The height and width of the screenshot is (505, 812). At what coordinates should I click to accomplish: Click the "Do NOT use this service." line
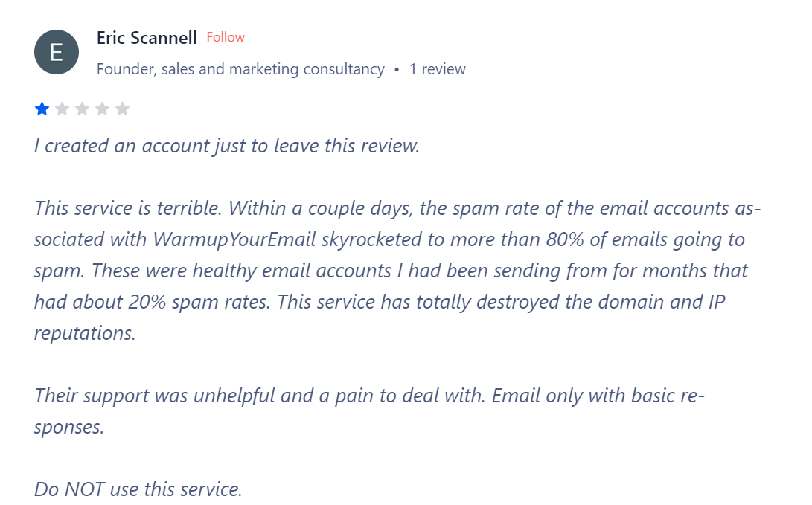point(138,489)
